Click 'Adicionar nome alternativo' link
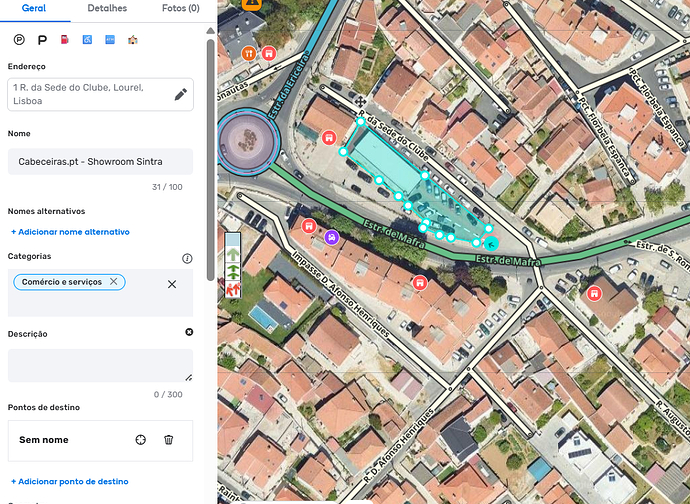This screenshot has height=504, width=690. (70, 232)
